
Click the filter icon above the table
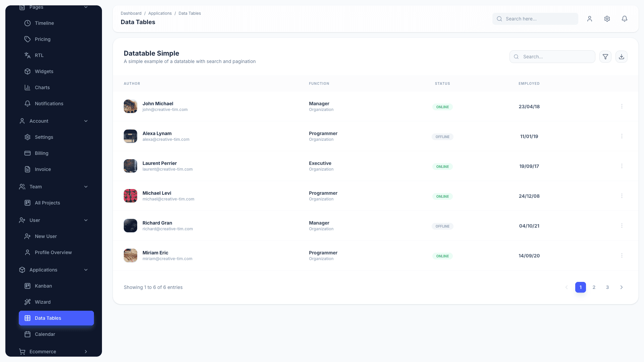605,57
